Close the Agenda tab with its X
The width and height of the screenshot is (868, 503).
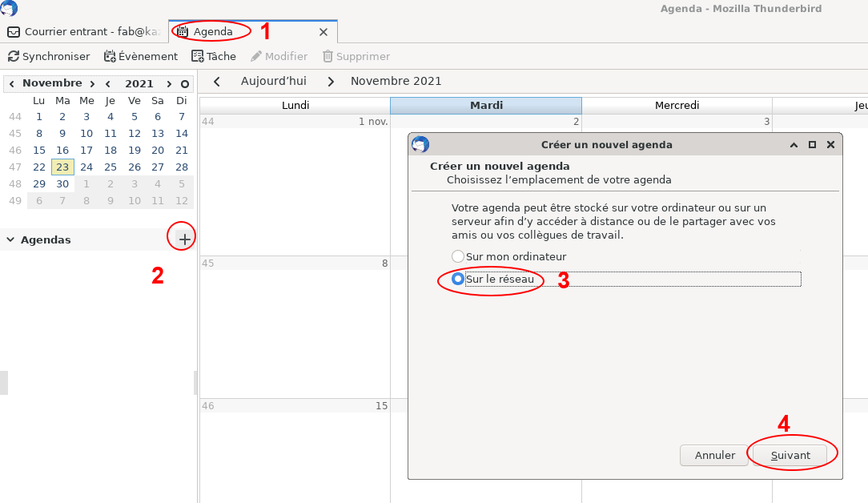pyautogui.click(x=323, y=32)
